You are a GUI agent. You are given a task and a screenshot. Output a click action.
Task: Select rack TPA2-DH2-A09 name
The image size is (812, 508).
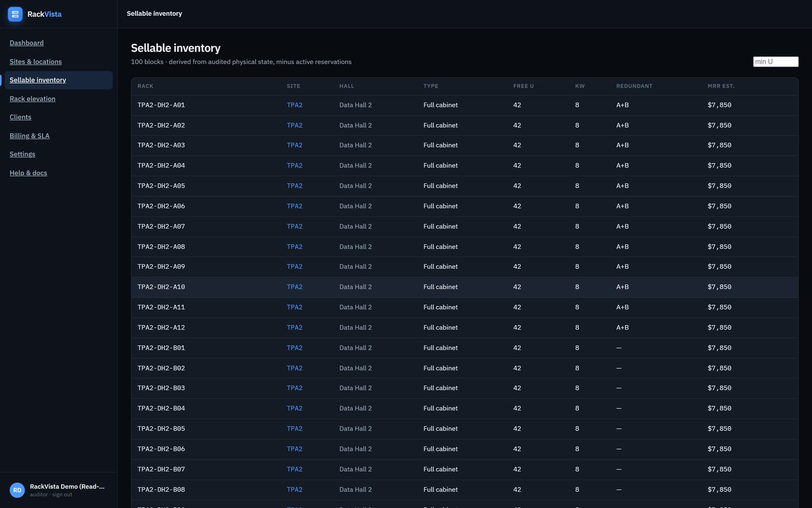161,266
